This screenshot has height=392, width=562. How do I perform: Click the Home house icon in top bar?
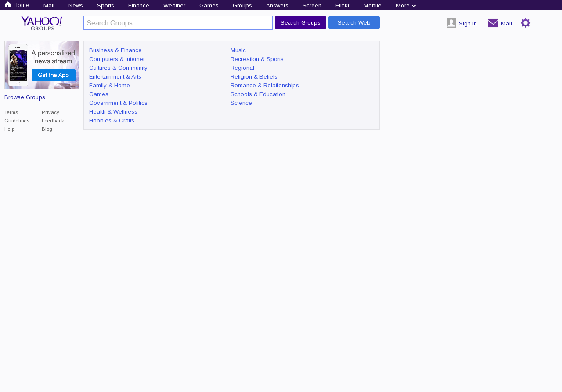coord(8,4)
